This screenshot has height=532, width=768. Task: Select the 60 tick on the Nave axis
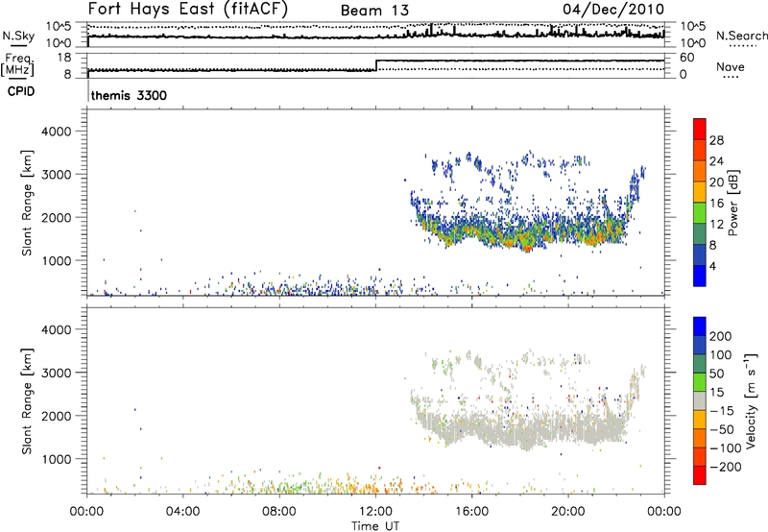coord(687,58)
